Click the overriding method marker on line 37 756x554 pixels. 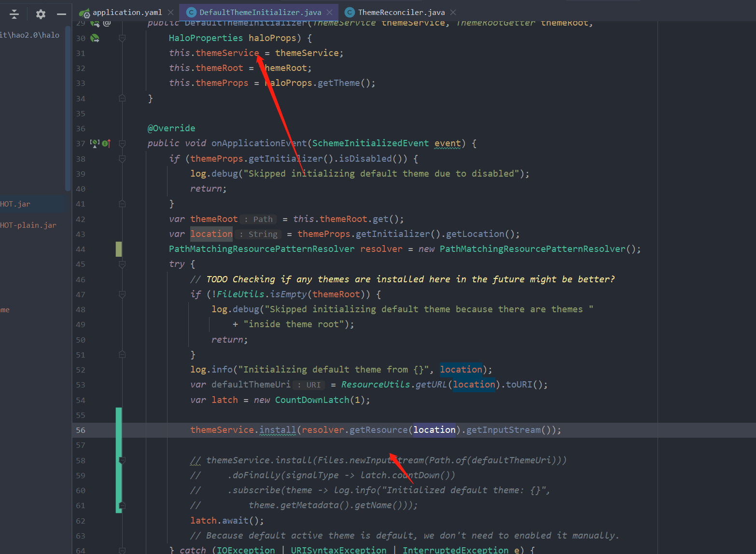pyautogui.click(x=107, y=143)
